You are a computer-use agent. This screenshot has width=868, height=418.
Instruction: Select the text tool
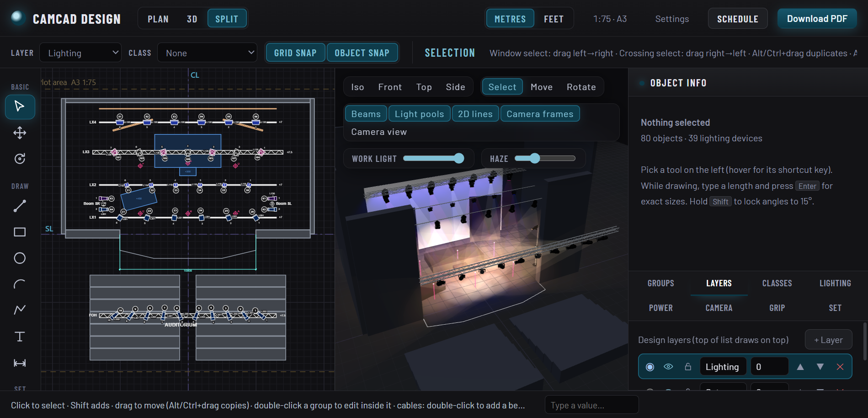[x=20, y=337]
